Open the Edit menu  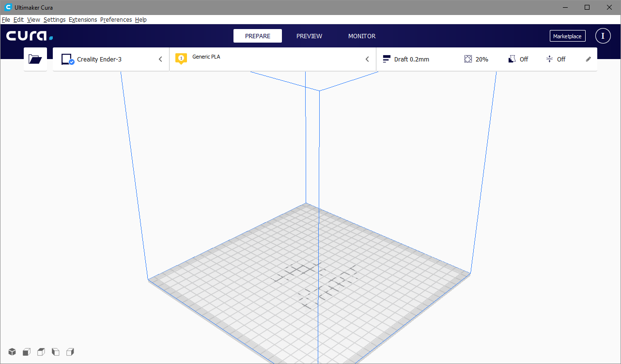[x=18, y=20]
